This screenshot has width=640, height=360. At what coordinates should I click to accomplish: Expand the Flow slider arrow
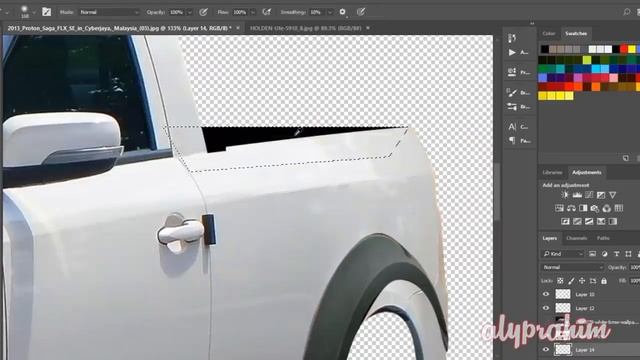253,12
